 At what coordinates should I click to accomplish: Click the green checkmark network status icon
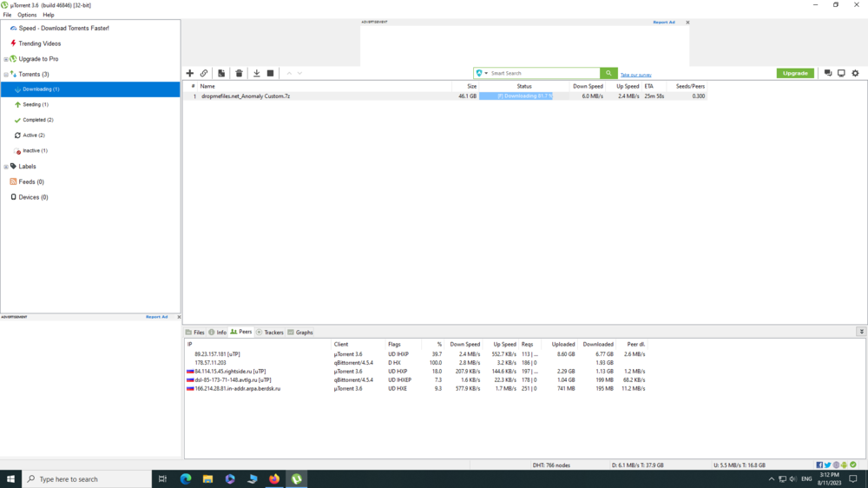853,465
